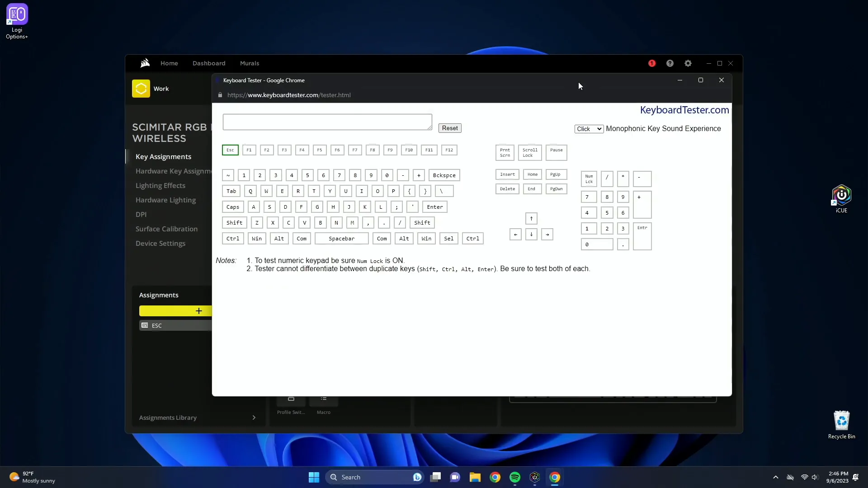
Task: Click the Prnt Scrn key on tester
Action: tap(505, 153)
